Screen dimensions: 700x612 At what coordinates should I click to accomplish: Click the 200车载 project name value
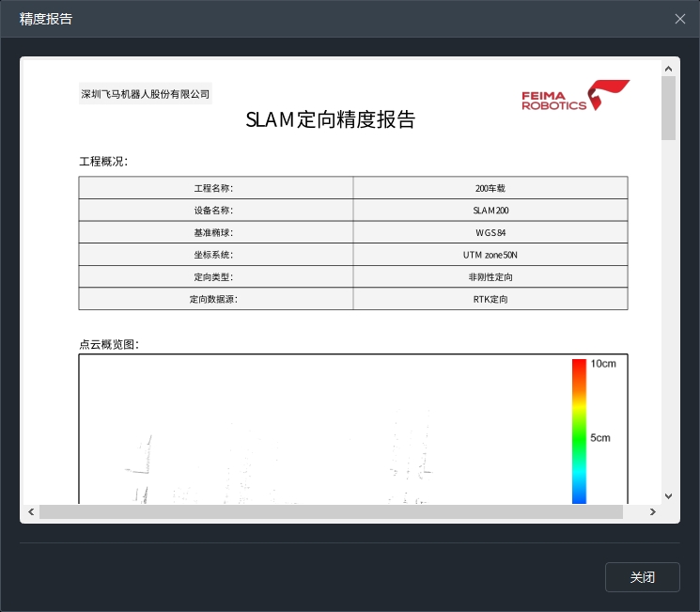490,188
